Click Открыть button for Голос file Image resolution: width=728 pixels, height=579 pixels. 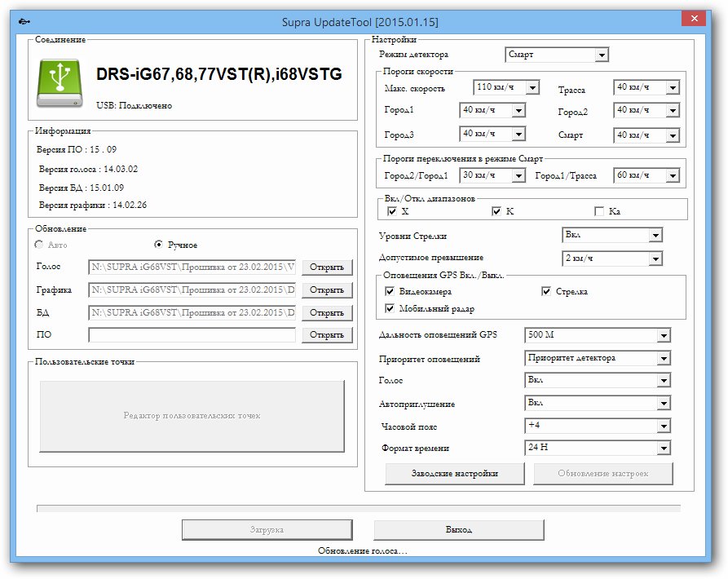327,267
